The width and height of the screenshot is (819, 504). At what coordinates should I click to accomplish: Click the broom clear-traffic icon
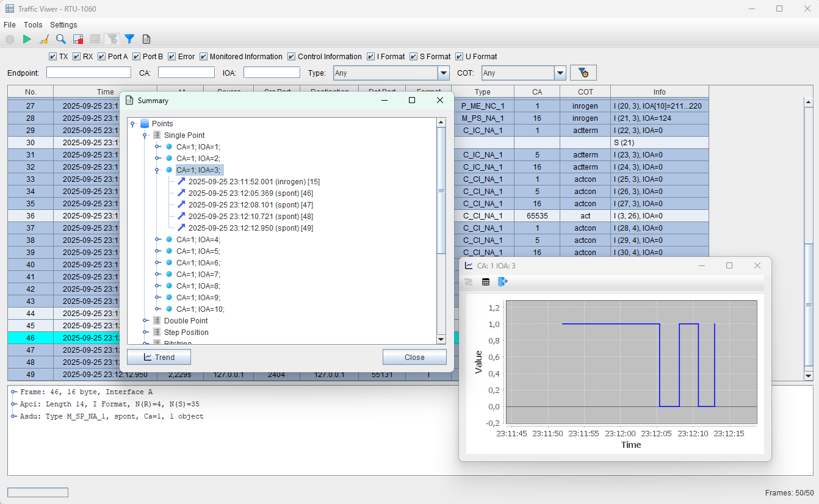pyautogui.click(x=44, y=39)
